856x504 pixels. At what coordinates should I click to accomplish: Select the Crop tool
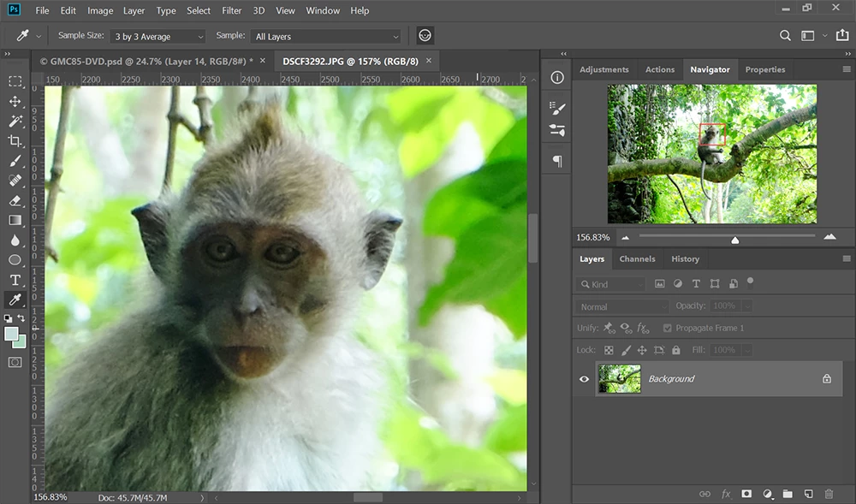point(15,141)
